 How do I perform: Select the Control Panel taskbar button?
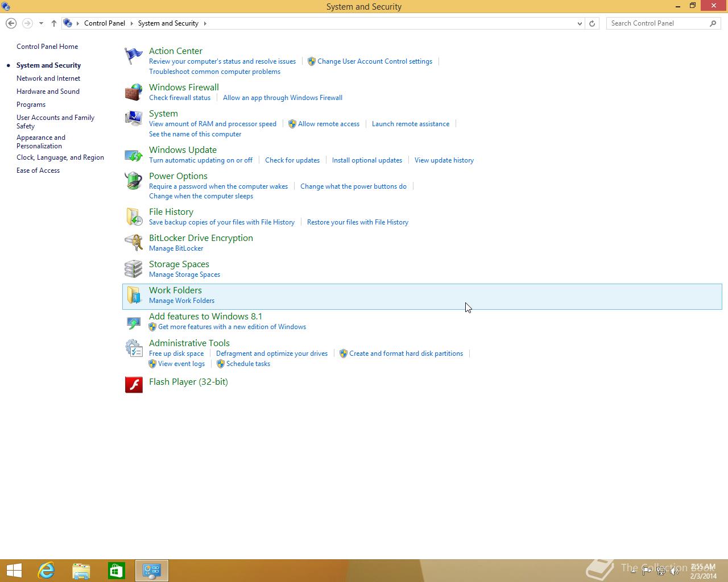(x=152, y=571)
